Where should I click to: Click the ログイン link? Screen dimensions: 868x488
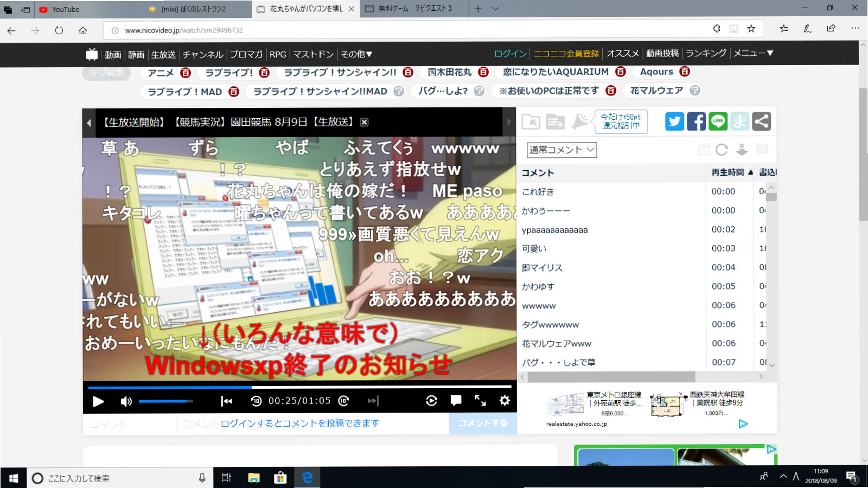(510, 53)
